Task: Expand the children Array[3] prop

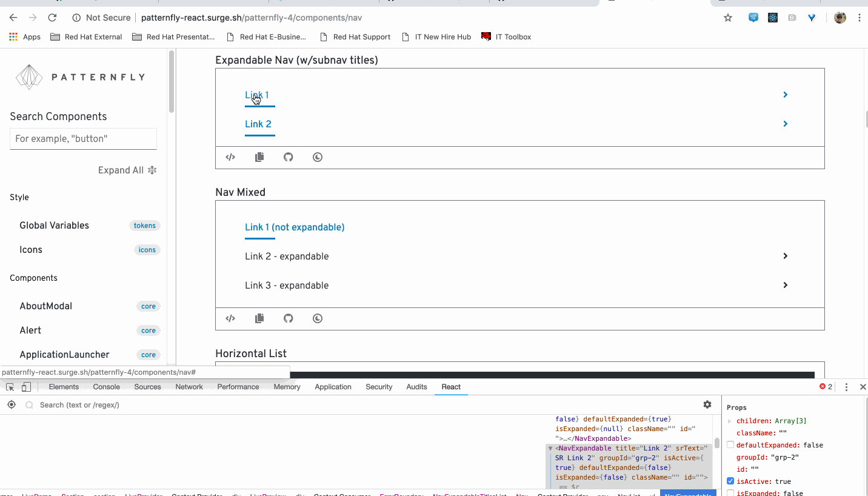Action: [730, 421]
